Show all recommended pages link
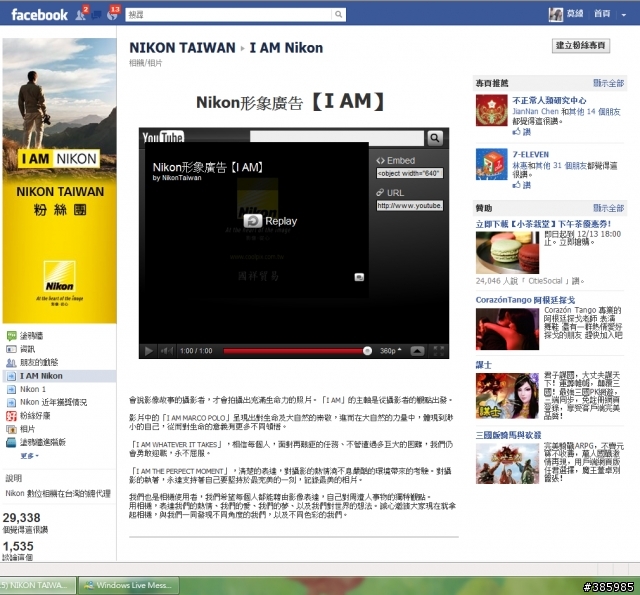 coord(608,83)
